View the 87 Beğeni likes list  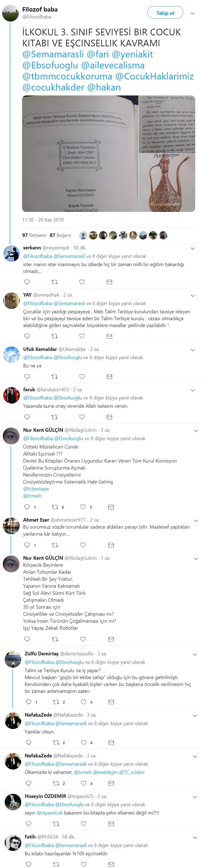point(60,235)
